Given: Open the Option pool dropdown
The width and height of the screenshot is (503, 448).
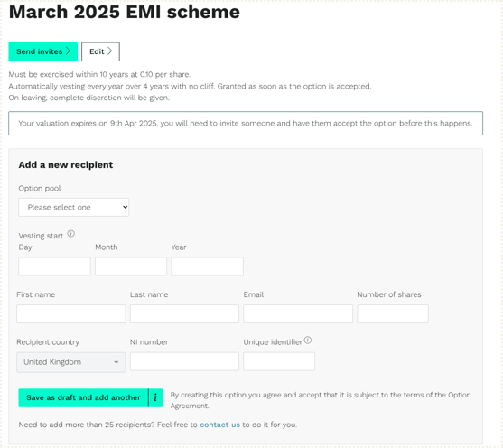Looking at the screenshot, I should pos(74,208).
